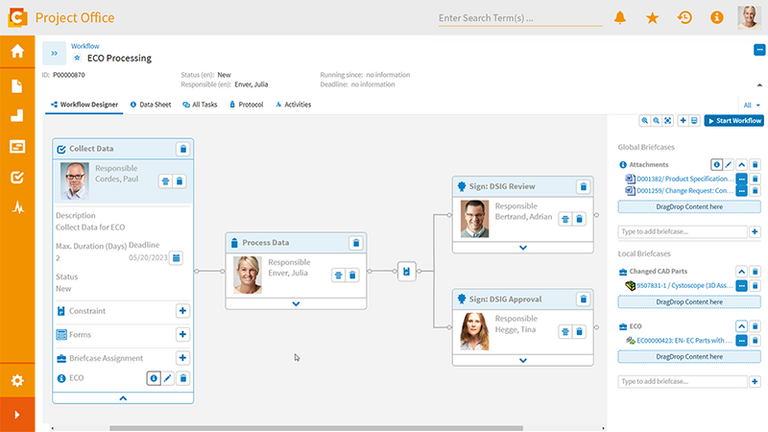The image size is (768, 432).
Task: Open Documents icon in sidebar
Action: tap(17, 86)
